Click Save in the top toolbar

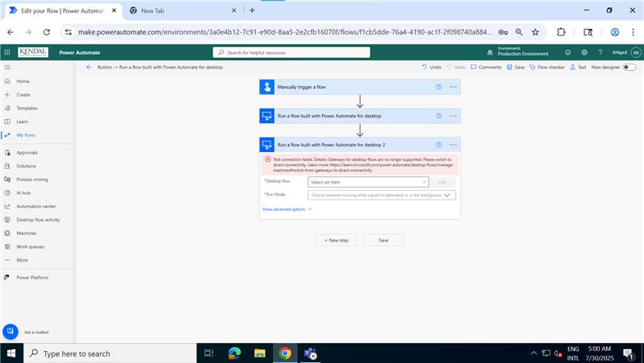pyautogui.click(x=515, y=67)
